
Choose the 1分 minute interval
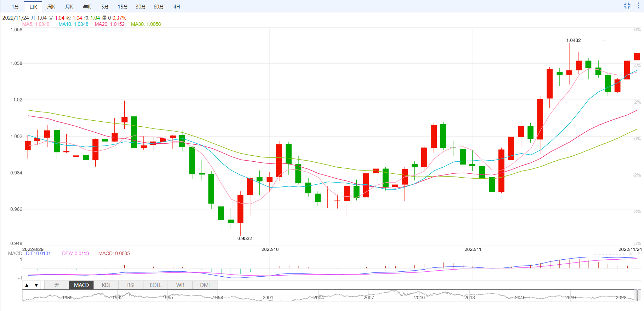(x=15, y=7)
